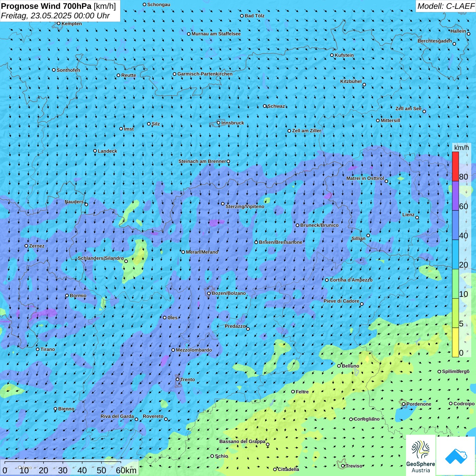Click the red 80+ km/h legend color
Image resolution: width=476 pixels, height=476 pixels.
[455, 166]
